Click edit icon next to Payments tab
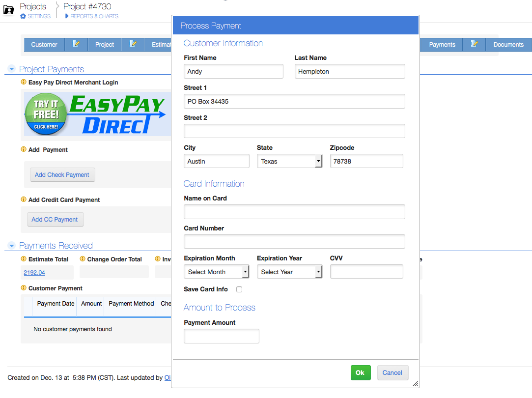The image size is (532, 398). [x=474, y=44]
